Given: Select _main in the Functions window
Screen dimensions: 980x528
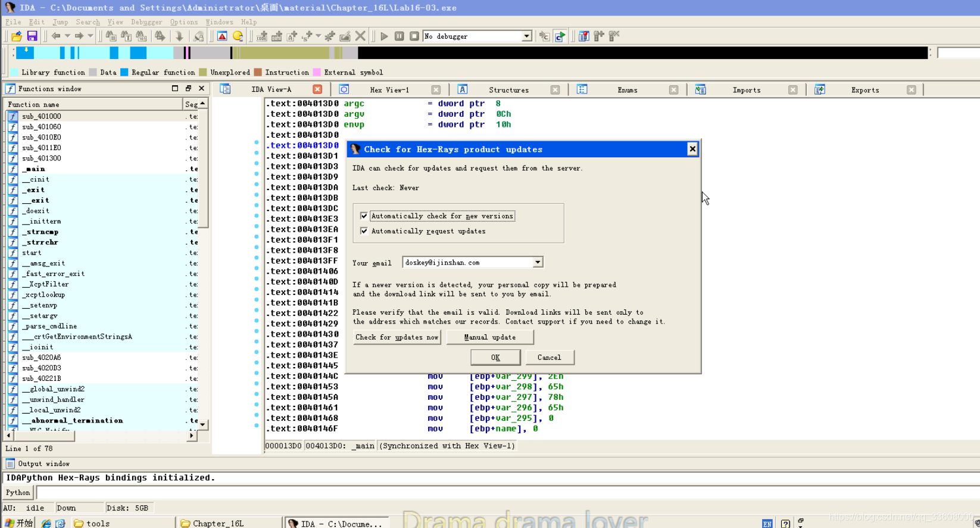Looking at the screenshot, I should pyautogui.click(x=33, y=169).
